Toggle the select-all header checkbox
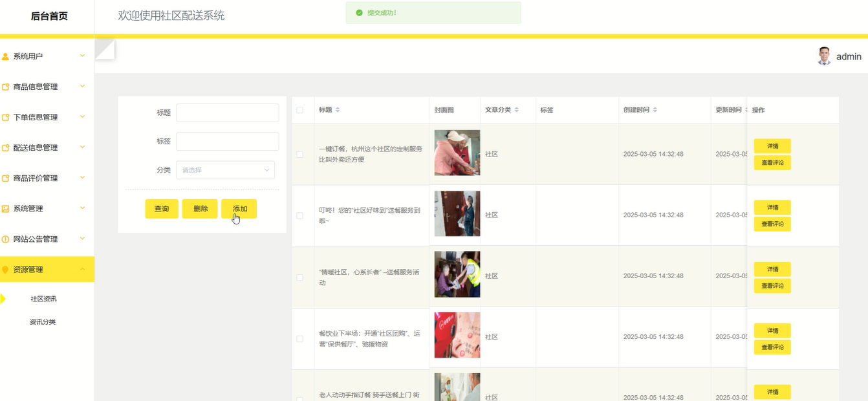The width and height of the screenshot is (868, 401). pos(299,110)
